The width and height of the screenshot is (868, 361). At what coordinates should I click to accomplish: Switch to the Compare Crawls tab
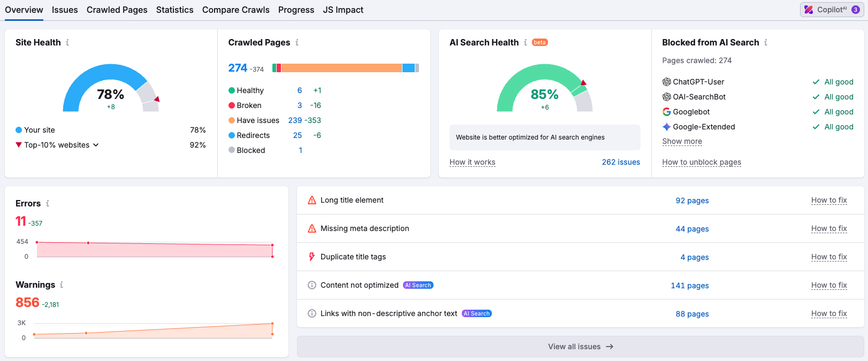235,10
